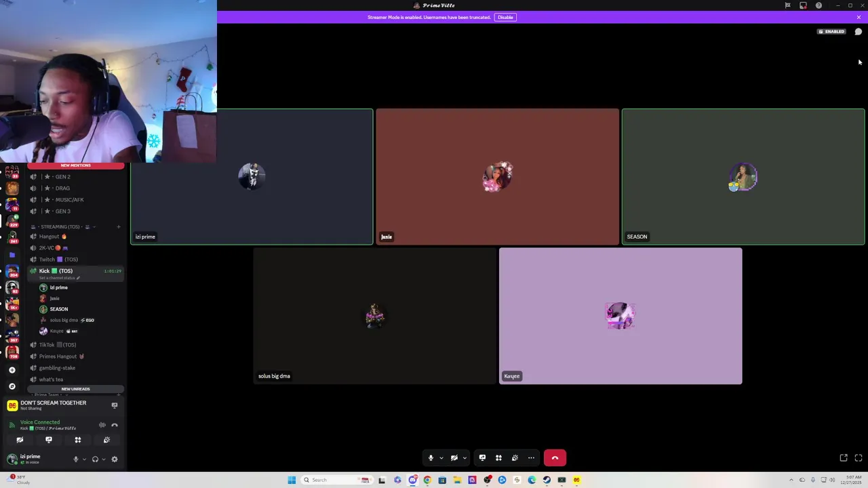Select the purple Kaycee video tile
Image resolution: width=868 pixels, height=488 pixels.
click(620, 316)
